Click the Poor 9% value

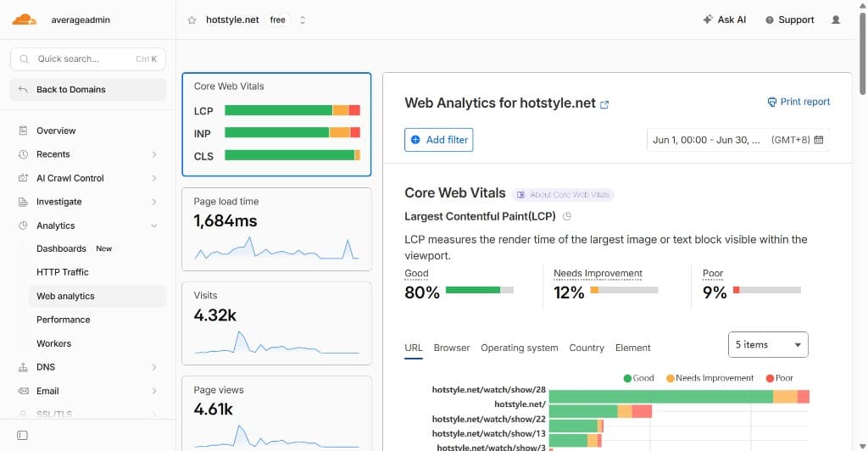coord(715,292)
